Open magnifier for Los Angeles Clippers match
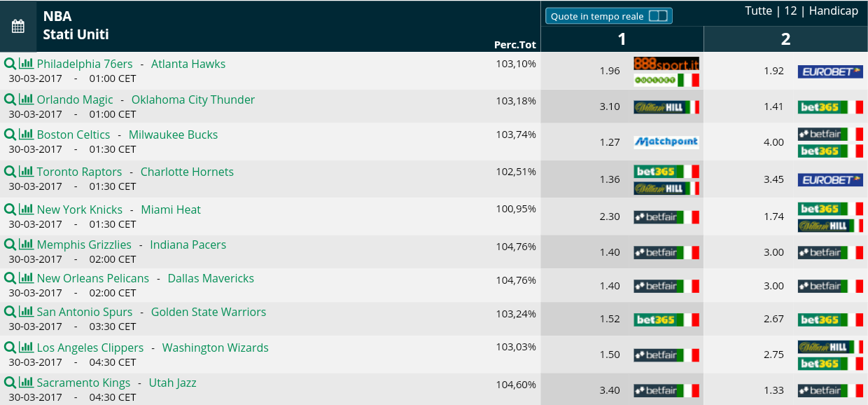 click(x=10, y=348)
